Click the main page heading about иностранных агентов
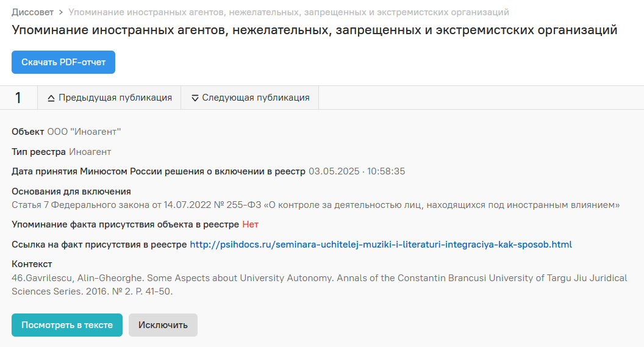Viewport: 644px width, 347px height. tap(314, 30)
